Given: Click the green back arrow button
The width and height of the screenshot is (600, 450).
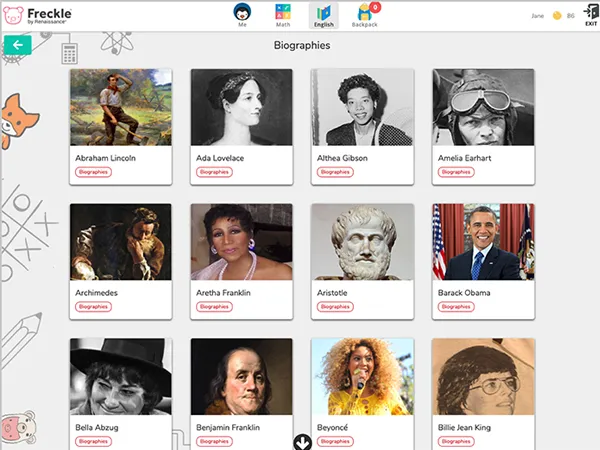Looking at the screenshot, I should point(17,45).
